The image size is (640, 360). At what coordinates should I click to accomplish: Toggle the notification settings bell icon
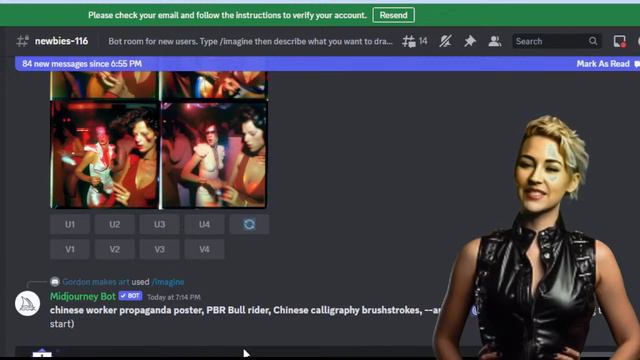point(445,41)
